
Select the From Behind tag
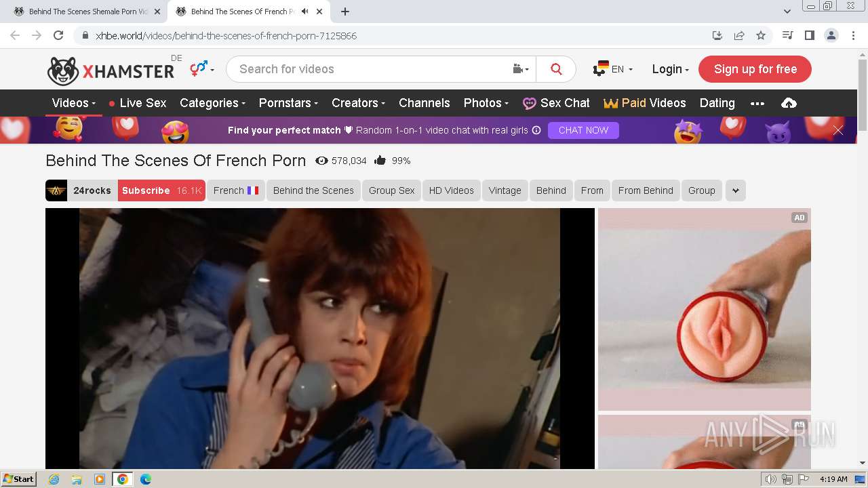(646, 190)
